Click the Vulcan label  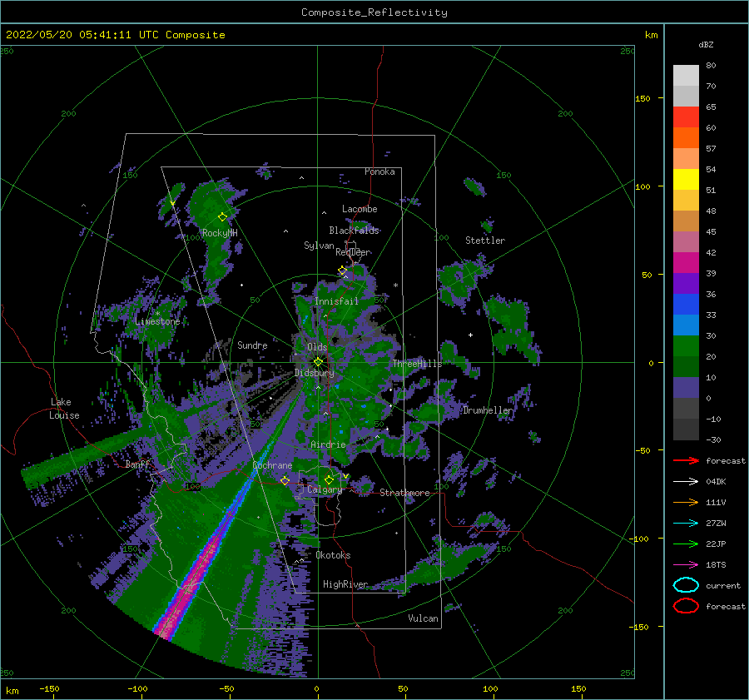pyautogui.click(x=423, y=618)
